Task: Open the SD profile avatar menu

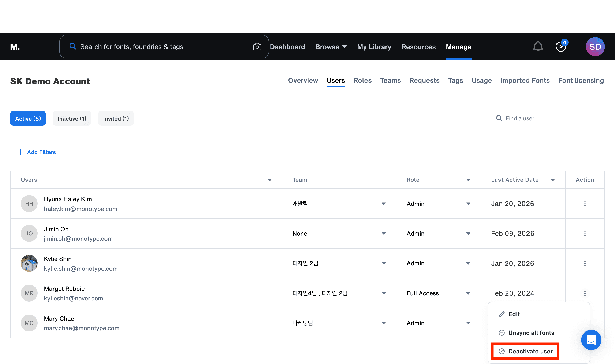Action: (x=595, y=47)
